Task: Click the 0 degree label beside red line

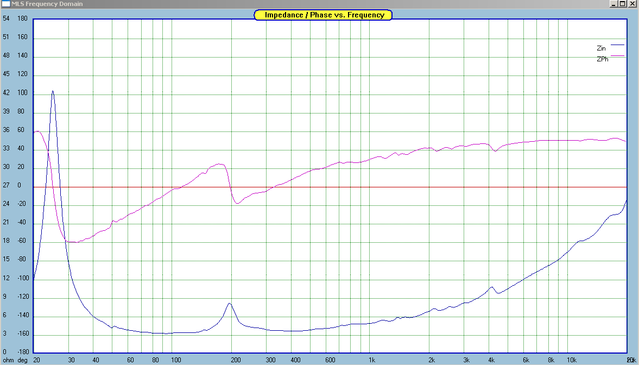Action: 19,185
